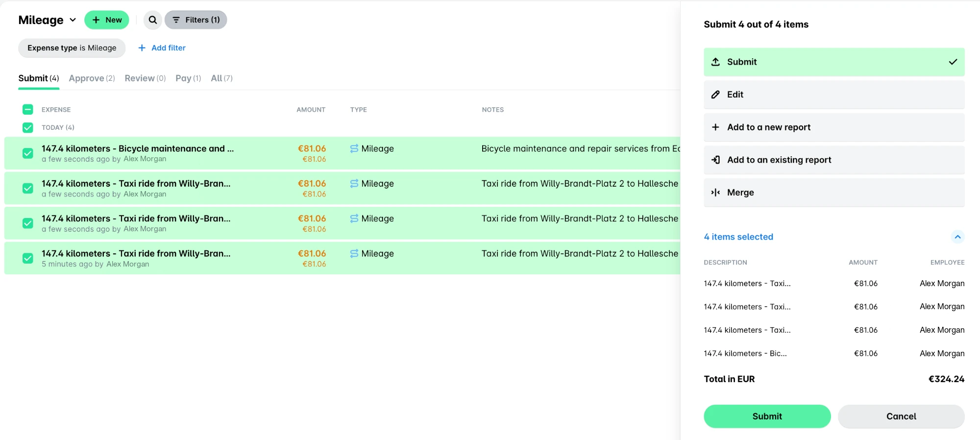This screenshot has height=440, width=980.
Task: Choose Add to an existing report
Action: point(834,160)
